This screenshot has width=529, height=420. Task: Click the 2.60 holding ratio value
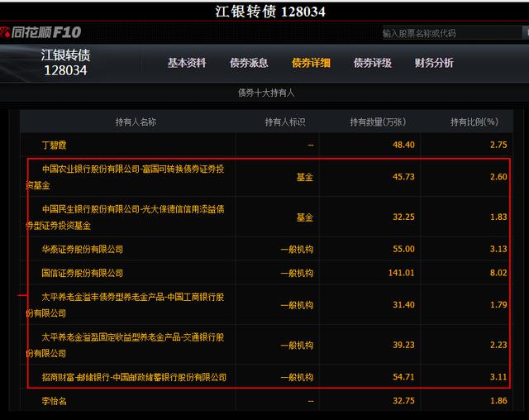click(x=498, y=177)
